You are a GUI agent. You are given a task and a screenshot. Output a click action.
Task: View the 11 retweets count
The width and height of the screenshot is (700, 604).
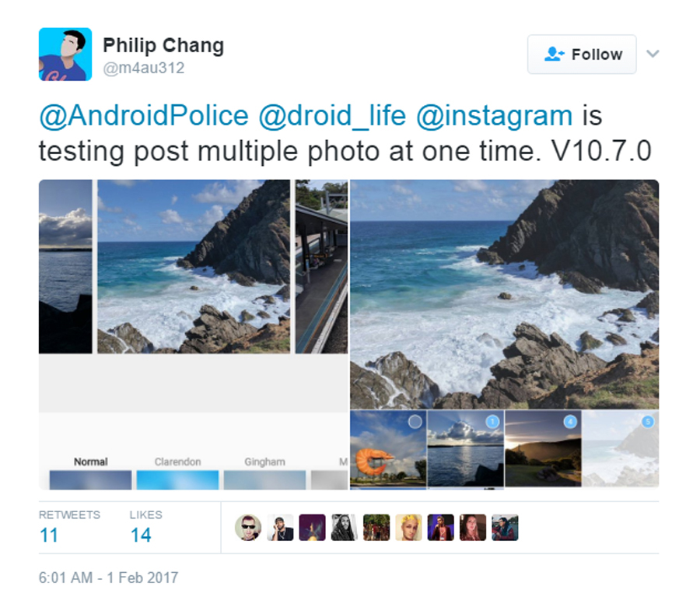pyautogui.click(x=49, y=535)
